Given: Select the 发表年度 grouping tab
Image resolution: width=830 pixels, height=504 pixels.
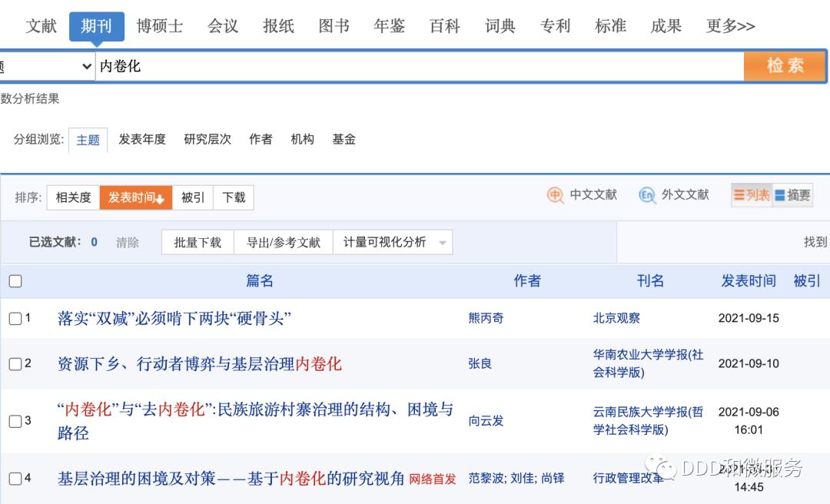Looking at the screenshot, I should 142,139.
